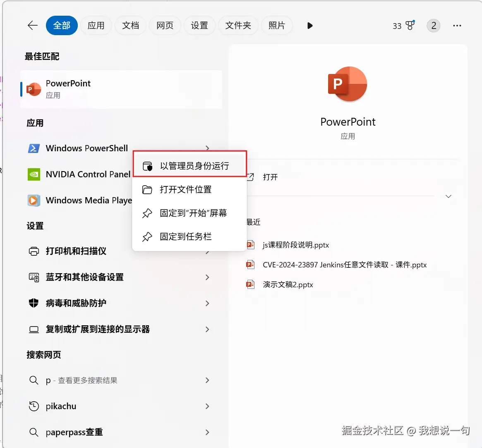Open the PowerPoint best match result
The height and width of the screenshot is (448, 482).
coord(121,89)
